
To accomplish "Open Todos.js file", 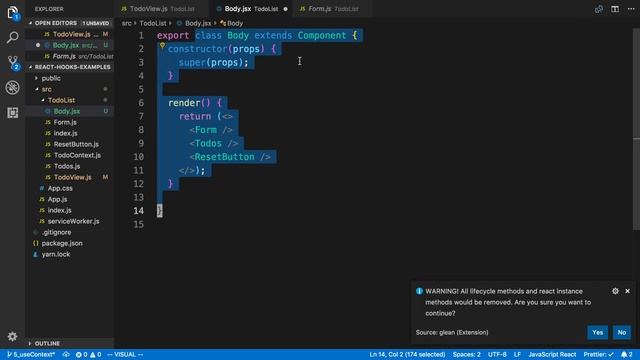I will tap(67, 166).
